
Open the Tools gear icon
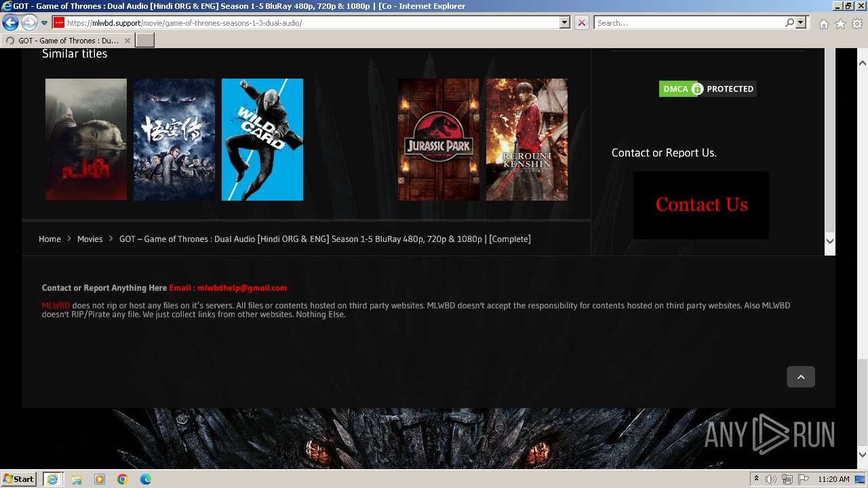click(857, 24)
